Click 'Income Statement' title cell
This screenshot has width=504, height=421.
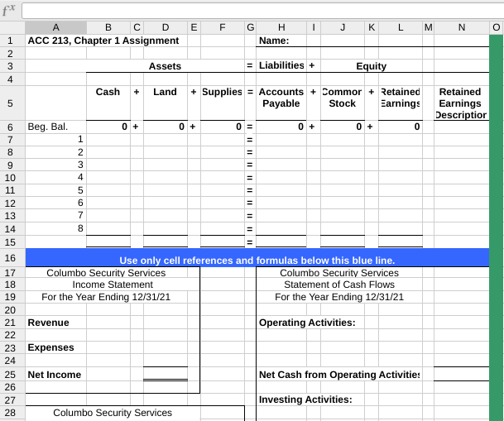[x=113, y=285]
